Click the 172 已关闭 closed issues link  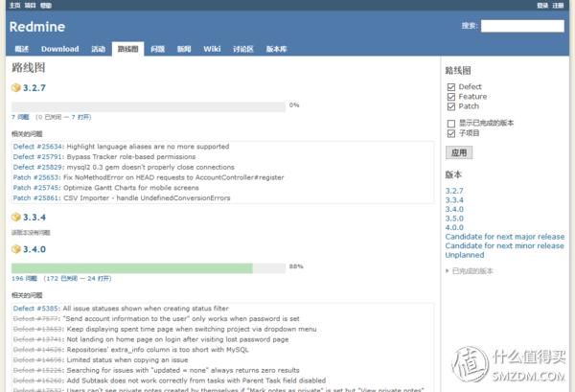61,278
